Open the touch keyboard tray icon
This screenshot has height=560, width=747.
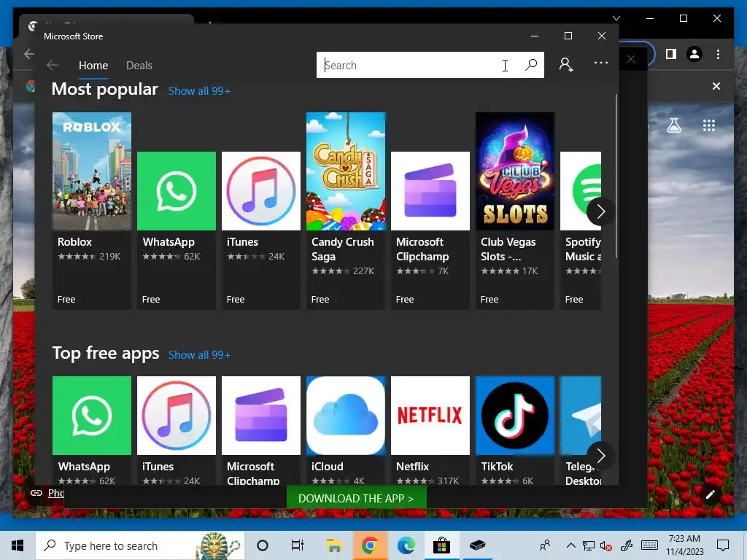pyautogui.click(x=650, y=545)
